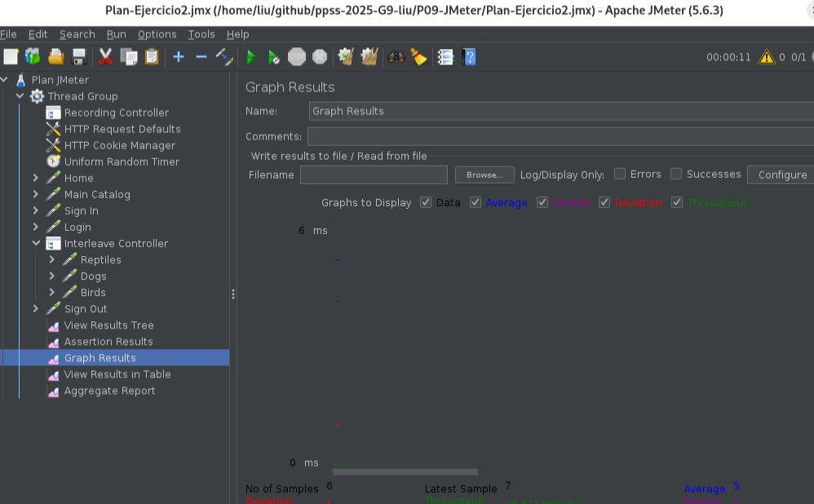
Task: Paste element with clipboard icon
Action: [152, 56]
